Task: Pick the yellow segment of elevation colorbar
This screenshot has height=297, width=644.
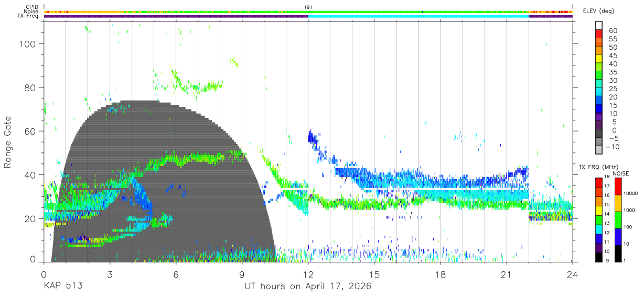Action: (599, 59)
